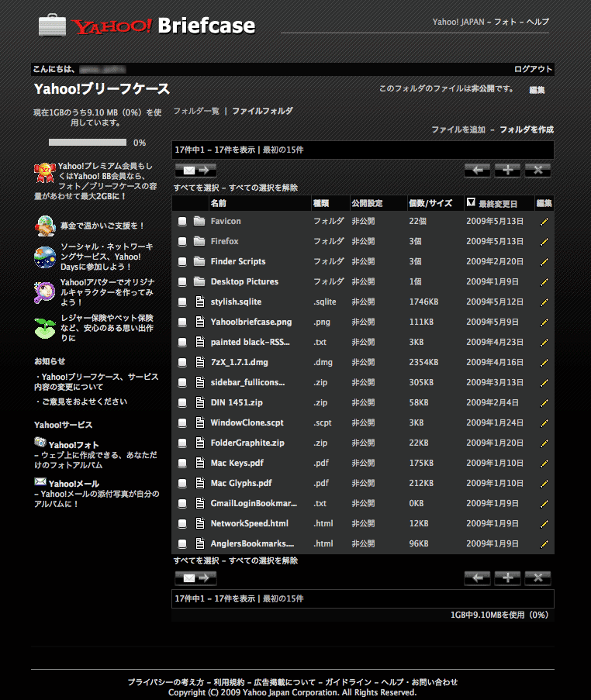This screenshot has width=591, height=700.
Task: Click pencil edit icon for stylish.sqlite
Action: tap(544, 302)
